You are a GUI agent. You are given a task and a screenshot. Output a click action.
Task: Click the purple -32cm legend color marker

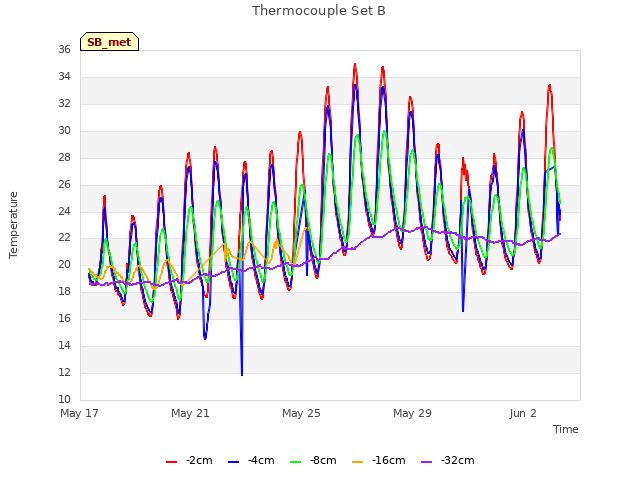pos(426,462)
